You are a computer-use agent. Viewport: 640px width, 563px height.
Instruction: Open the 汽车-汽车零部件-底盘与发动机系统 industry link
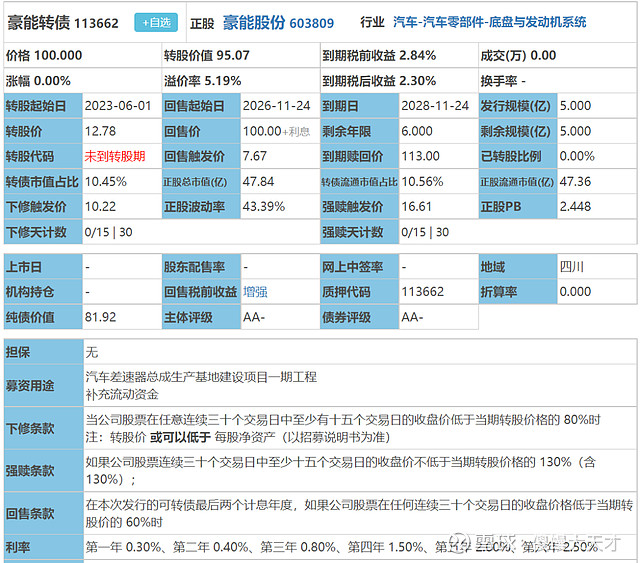coord(489,22)
